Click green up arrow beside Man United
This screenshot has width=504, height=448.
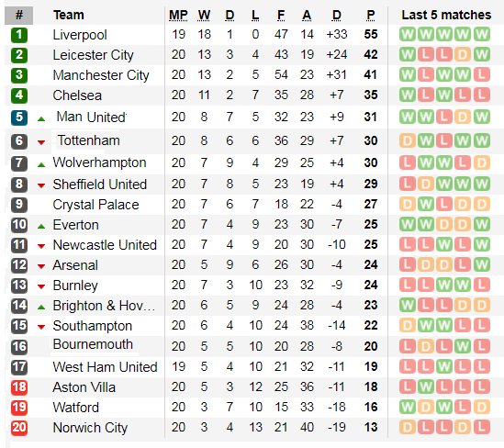click(41, 119)
